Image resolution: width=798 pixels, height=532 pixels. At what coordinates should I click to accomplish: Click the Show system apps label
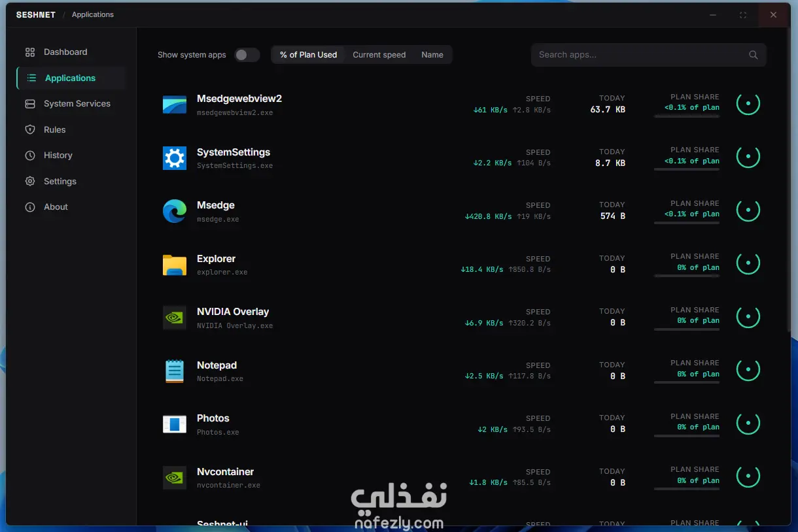(x=192, y=55)
